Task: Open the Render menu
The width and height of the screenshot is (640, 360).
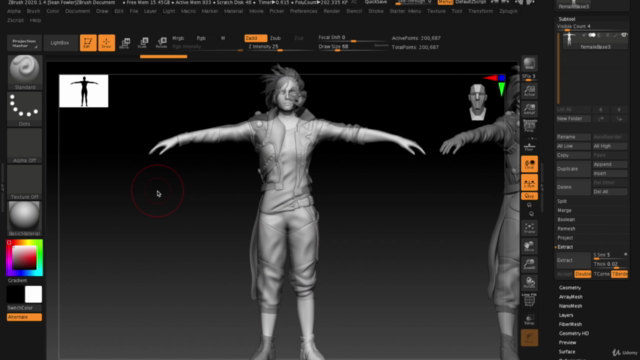Action: click(331, 11)
